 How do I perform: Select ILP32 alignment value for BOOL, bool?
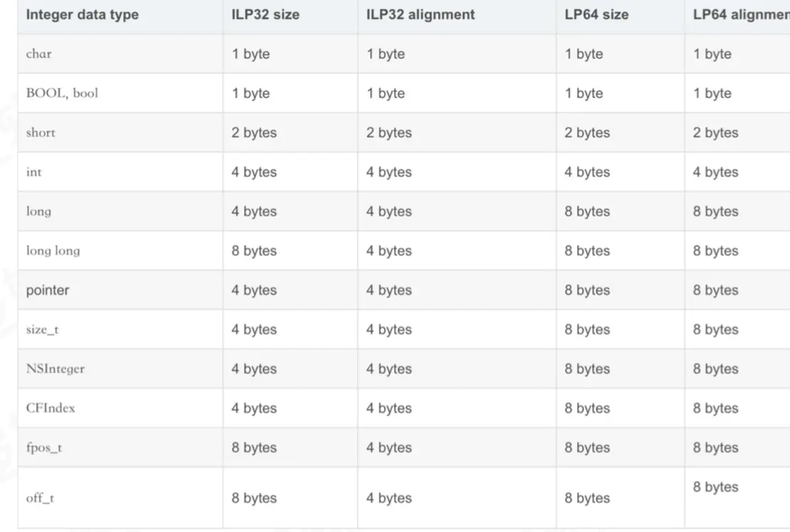click(385, 93)
